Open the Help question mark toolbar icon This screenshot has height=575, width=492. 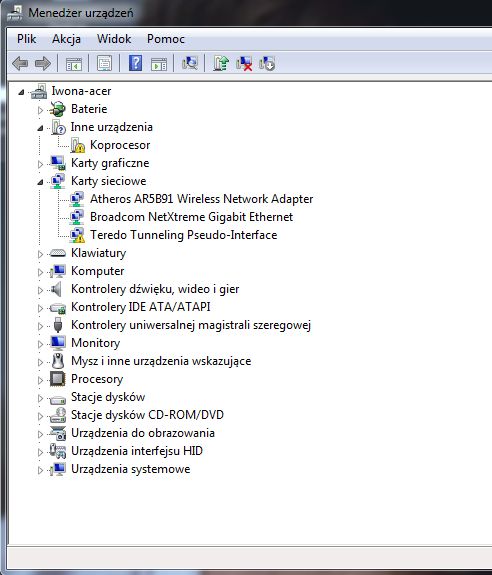point(135,63)
